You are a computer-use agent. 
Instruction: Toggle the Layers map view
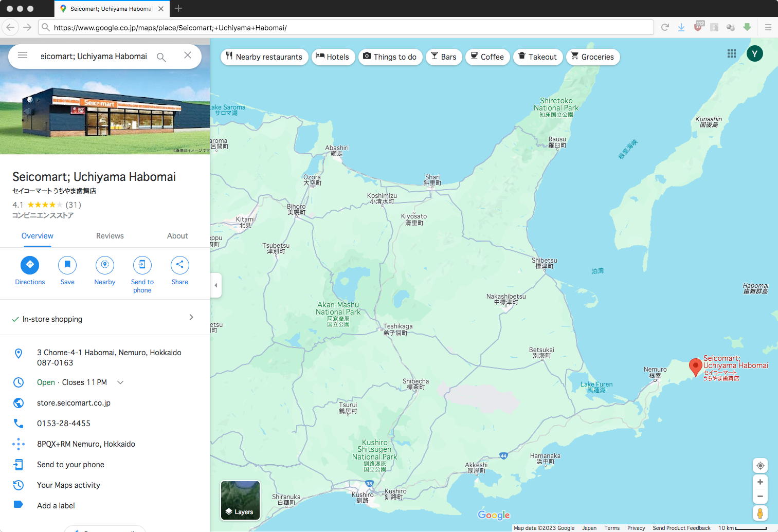click(240, 500)
